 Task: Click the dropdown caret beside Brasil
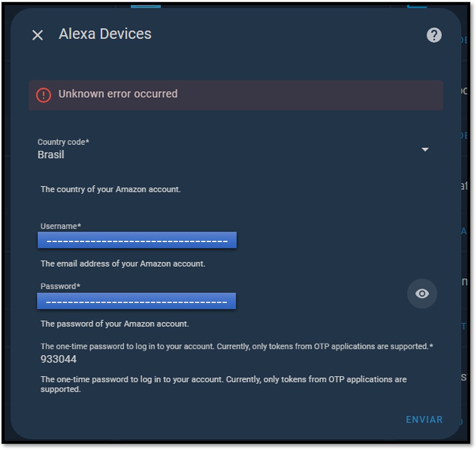click(426, 149)
